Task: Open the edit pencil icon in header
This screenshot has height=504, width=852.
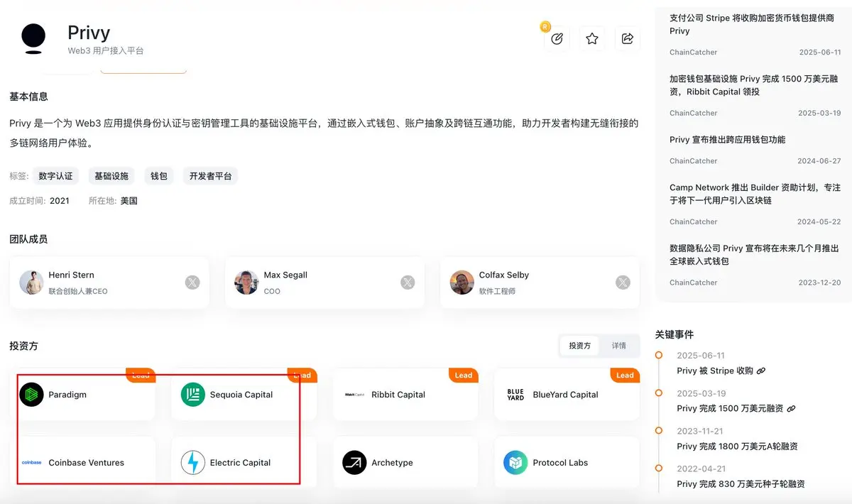Action: tap(557, 39)
